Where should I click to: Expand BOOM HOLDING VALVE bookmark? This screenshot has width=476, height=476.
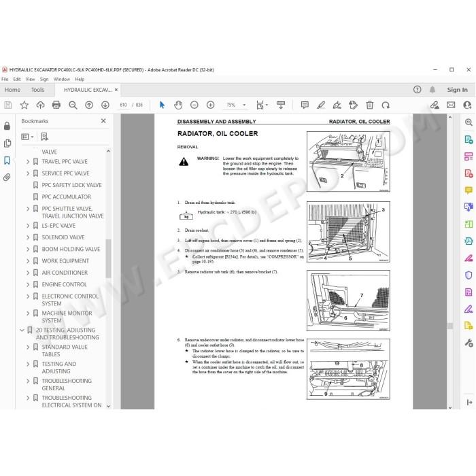pyautogui.click(x=28, y=250)
